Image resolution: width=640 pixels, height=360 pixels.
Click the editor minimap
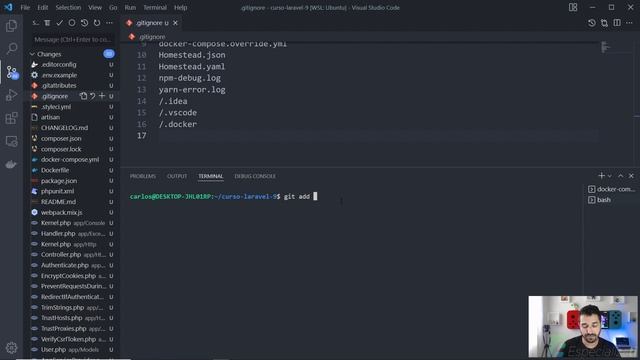[x=606, y=47]
